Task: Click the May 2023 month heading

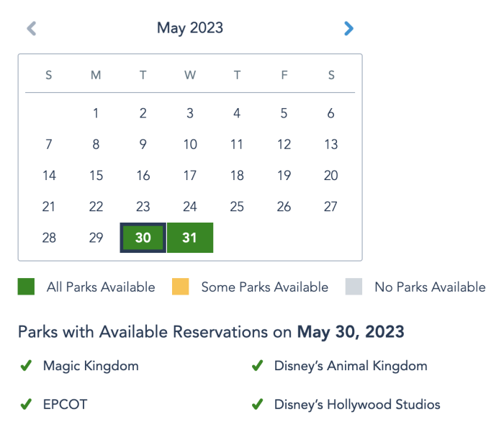Action: point(190,28)
